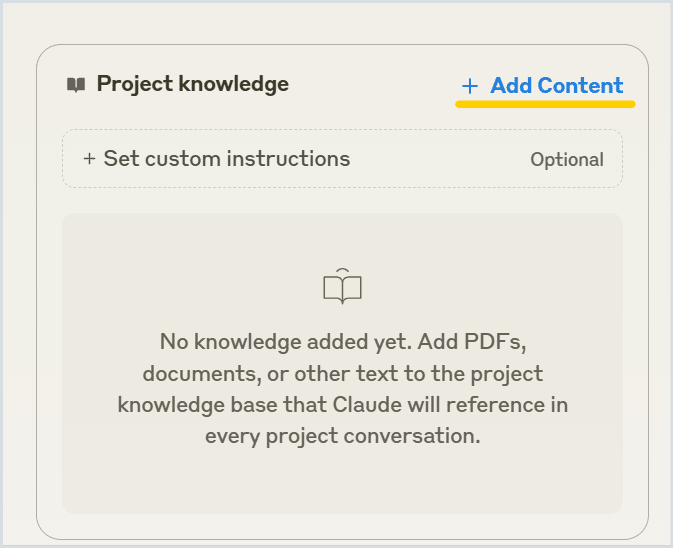The width and height of the screenshot is (673, 548).
Task: Click the Optional label
Action: 567,160
